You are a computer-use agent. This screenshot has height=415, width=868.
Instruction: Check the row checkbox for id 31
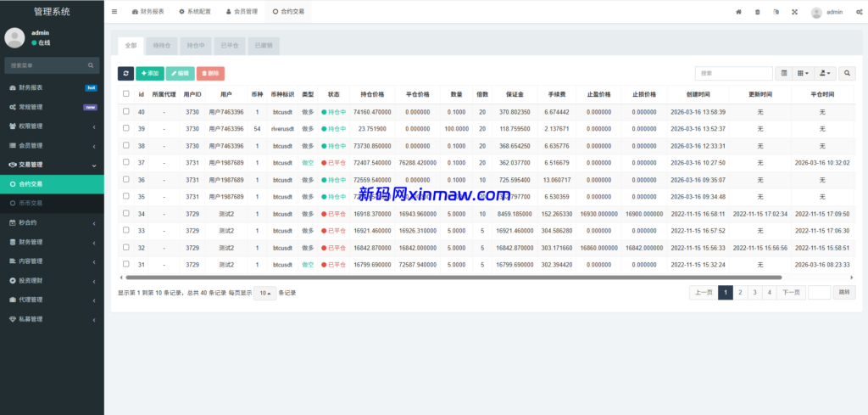(x=126, y=264)
